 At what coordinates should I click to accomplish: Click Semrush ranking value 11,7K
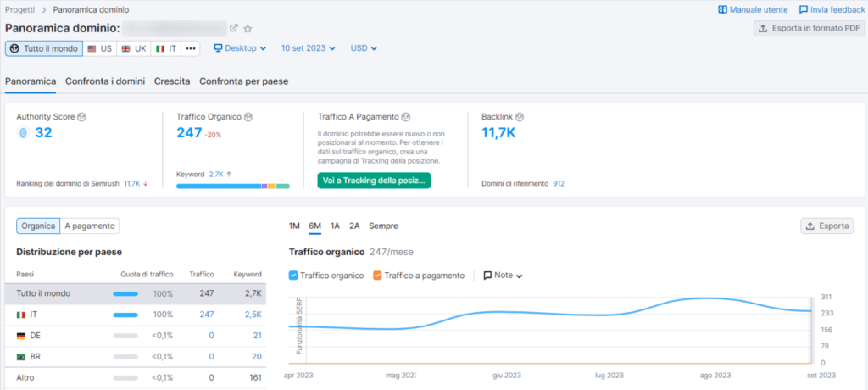pyautogui.click(x=131, y=183)
